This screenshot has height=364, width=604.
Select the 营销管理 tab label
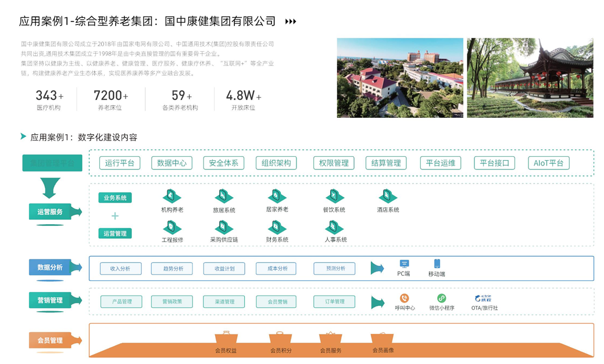[x=51, y=300]
